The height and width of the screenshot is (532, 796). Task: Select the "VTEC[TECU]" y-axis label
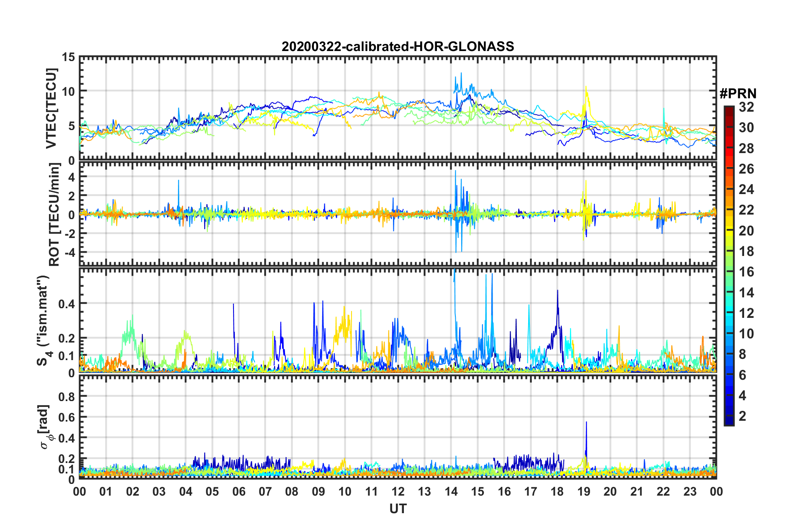[x=51, y=109]
